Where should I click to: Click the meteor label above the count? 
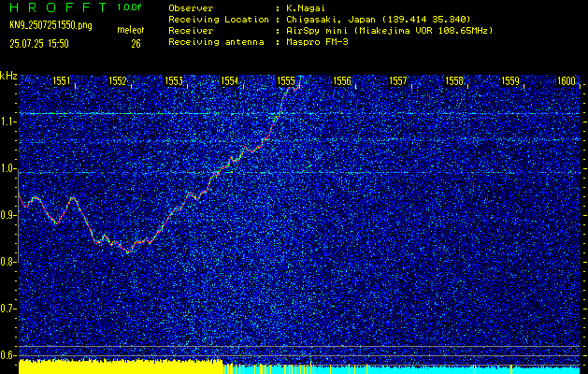tap(131, 30)
